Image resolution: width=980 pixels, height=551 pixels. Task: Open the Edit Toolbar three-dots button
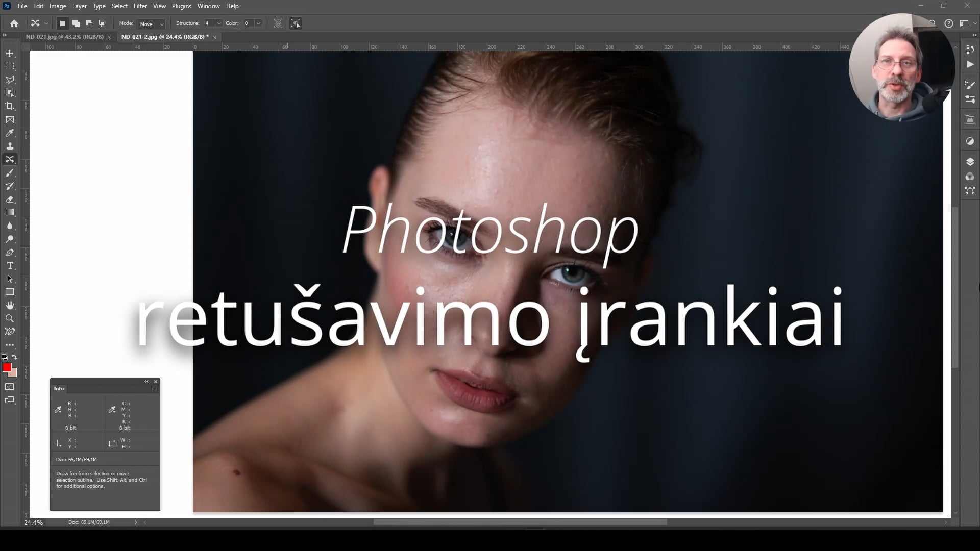pos(10,345)
